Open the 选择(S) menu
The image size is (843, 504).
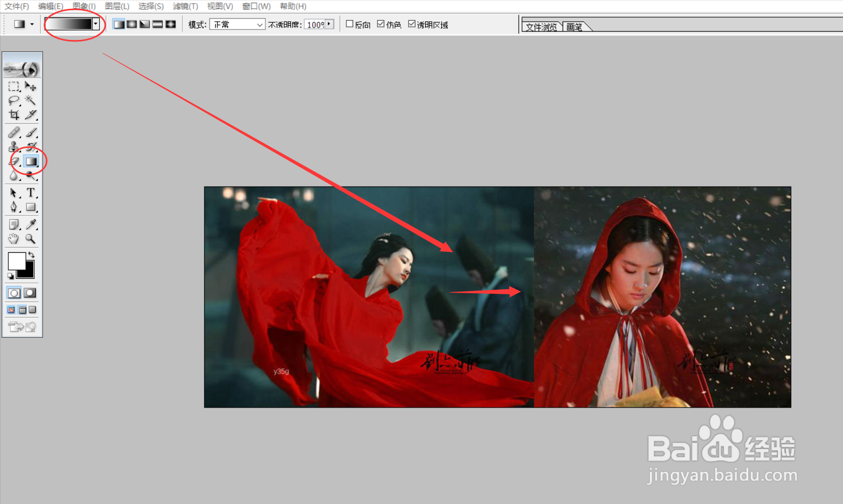[151, 6]
